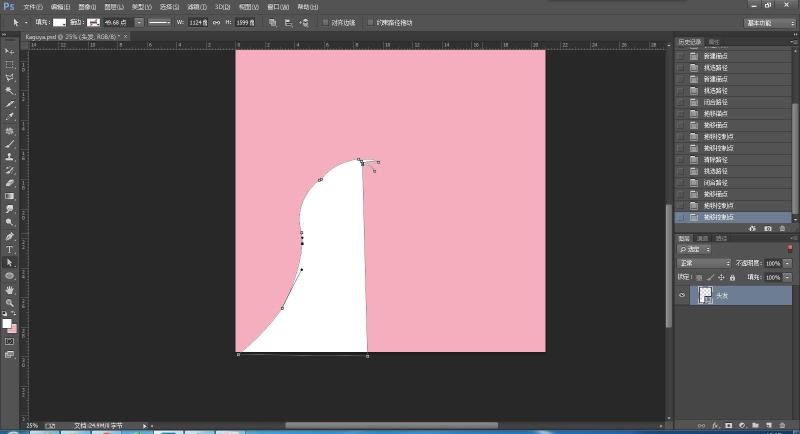Switch to the 通道 tab

point(703,238)
